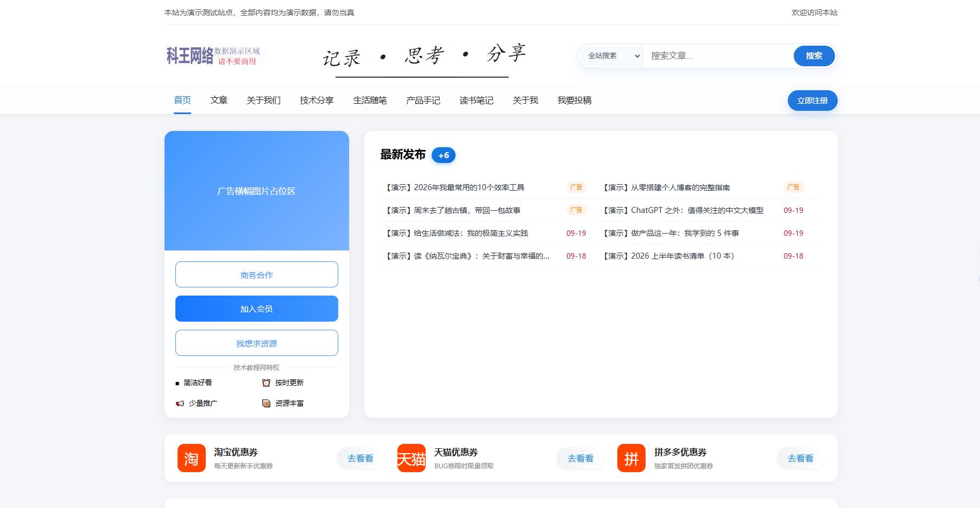Click the +6 badge next to 最新发布
Viewport: 980px width, 508px height.
[x=444, y=155]
